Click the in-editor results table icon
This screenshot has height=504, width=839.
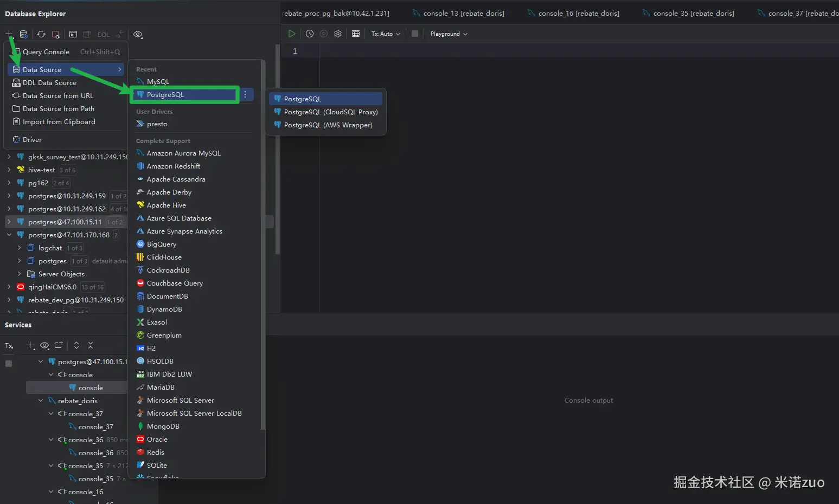pyautogui.click(x=356, y=34)
